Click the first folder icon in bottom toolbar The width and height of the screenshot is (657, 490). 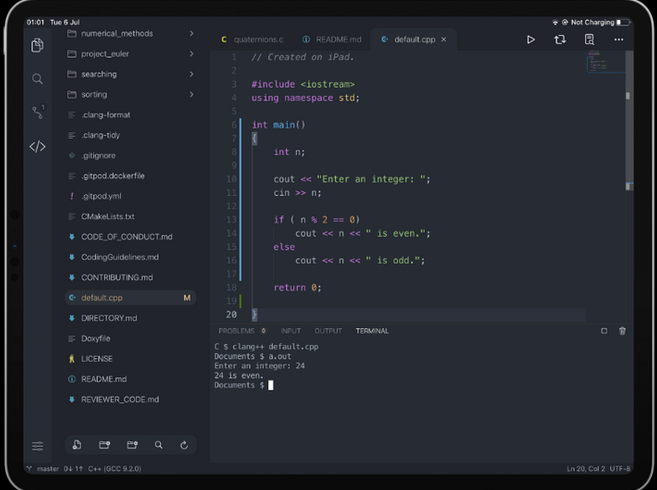(104, 445)
